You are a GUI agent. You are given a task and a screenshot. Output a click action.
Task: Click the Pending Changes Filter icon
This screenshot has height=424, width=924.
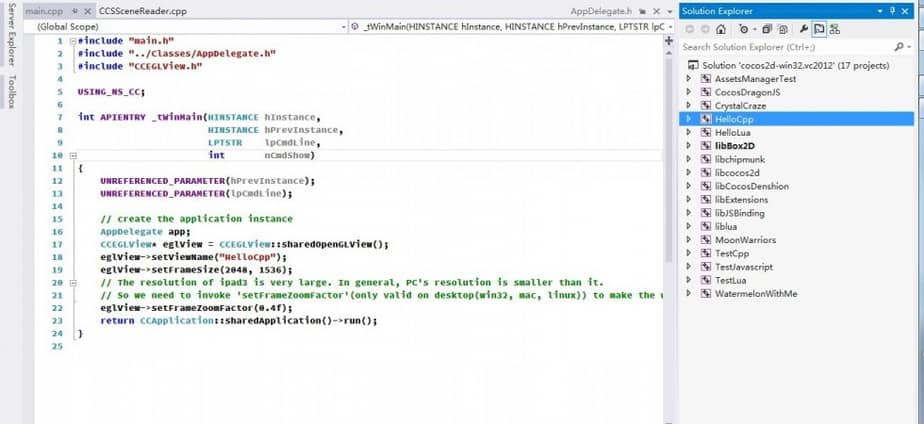pyautogui.click(x=744, y=29)
